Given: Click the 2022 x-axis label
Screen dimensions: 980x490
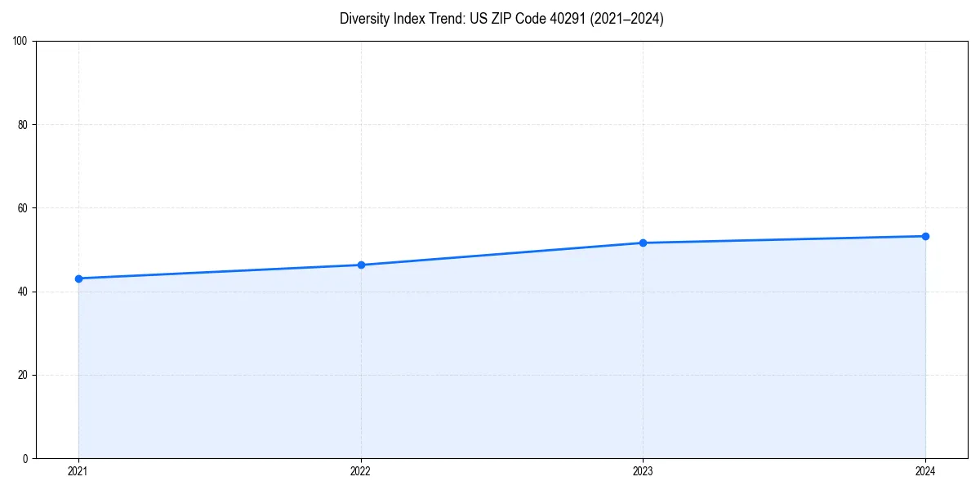Looking at the screenshot, I should coord(361,471).
